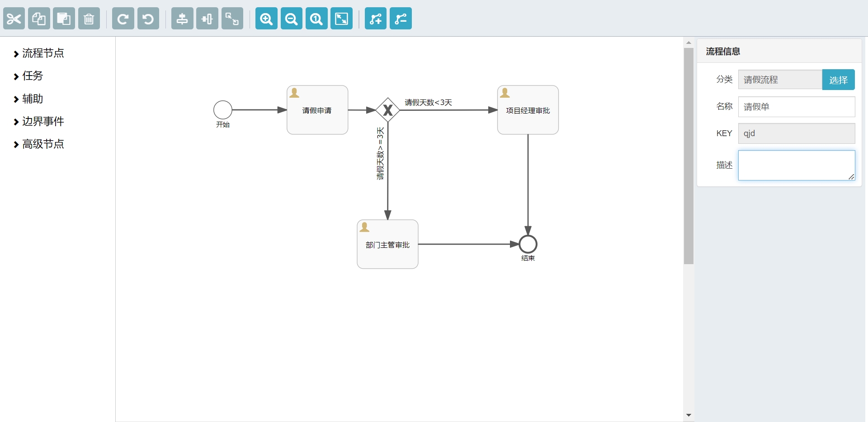
Task: Click the remove bend point icon
Action: [401, 19]
